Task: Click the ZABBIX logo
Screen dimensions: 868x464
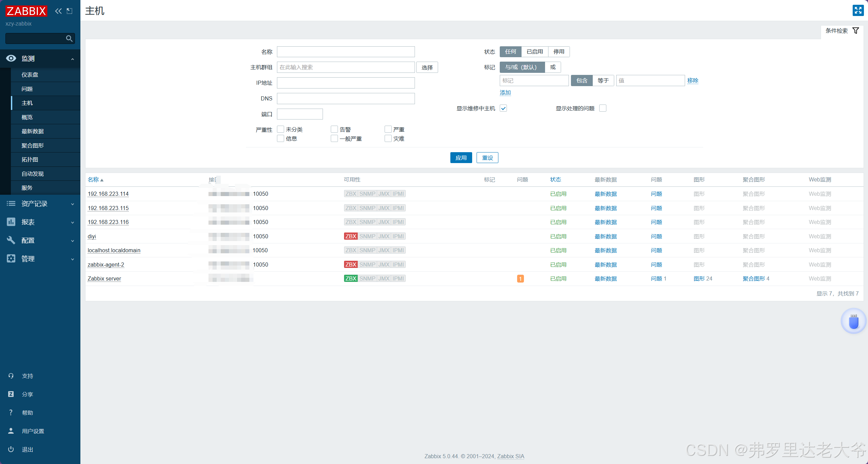Action: [x=26, y=11]
